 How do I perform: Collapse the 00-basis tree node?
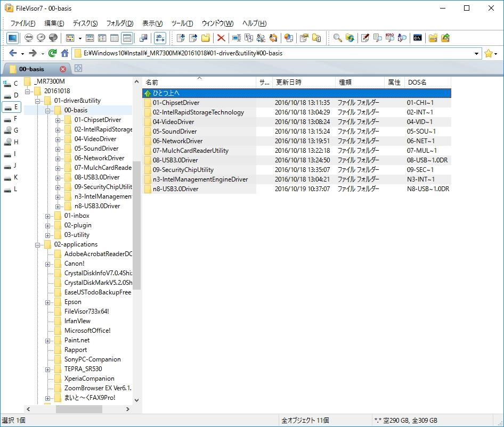[x=47, y=111]
